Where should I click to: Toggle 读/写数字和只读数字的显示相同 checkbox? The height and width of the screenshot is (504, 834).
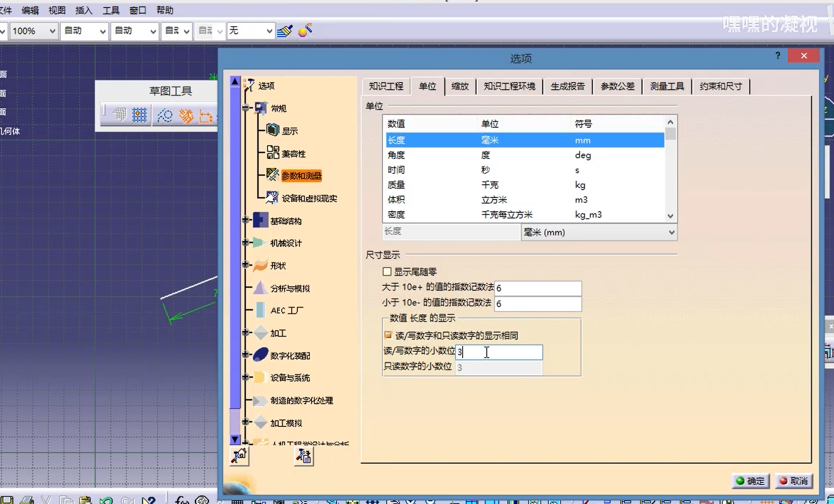pos(388,335)
